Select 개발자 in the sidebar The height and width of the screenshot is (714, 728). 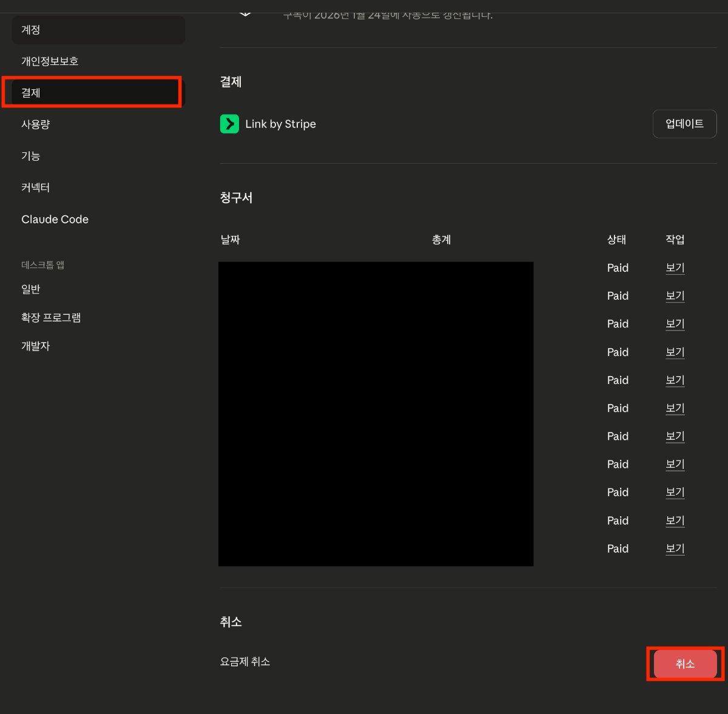pos(36,346)
